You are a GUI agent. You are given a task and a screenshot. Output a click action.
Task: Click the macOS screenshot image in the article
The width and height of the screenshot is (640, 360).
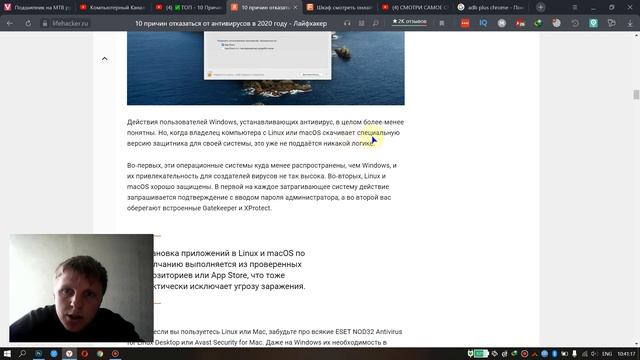coord(266,69)
